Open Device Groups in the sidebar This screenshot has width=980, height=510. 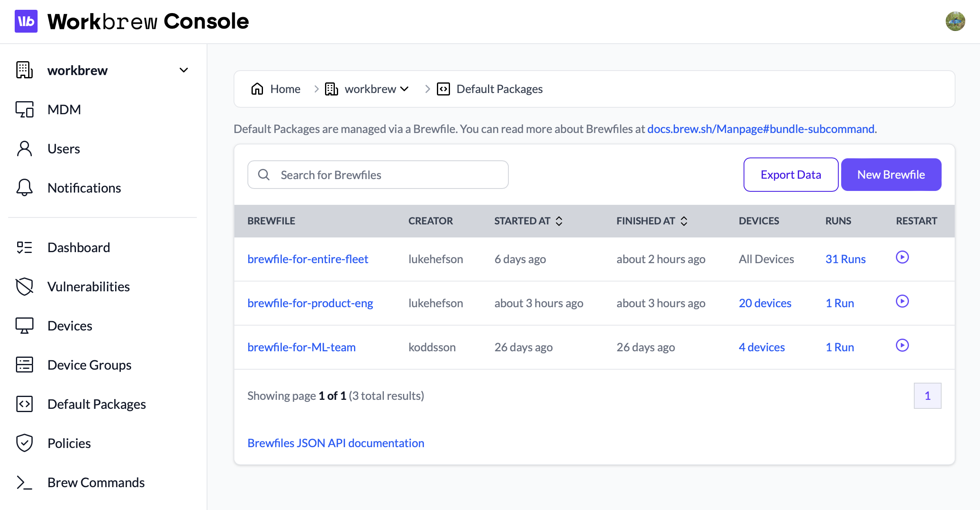coord(89,365)
